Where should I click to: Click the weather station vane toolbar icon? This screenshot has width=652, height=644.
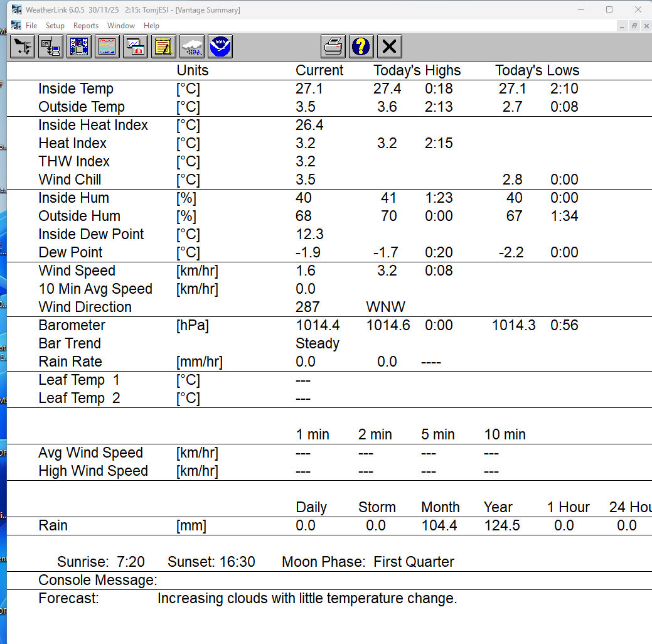[x=23, y=46]
